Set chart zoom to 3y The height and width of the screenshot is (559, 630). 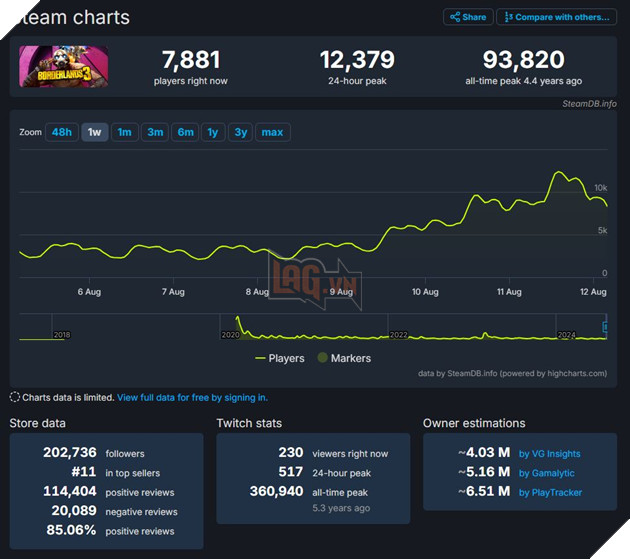[x=241, y=132]
